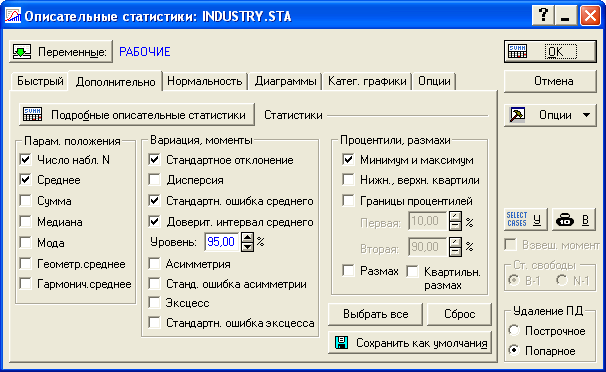The image size is (606, 372).
Task: Toggle the Число набл. N checkbox
Action: (26, 159)
